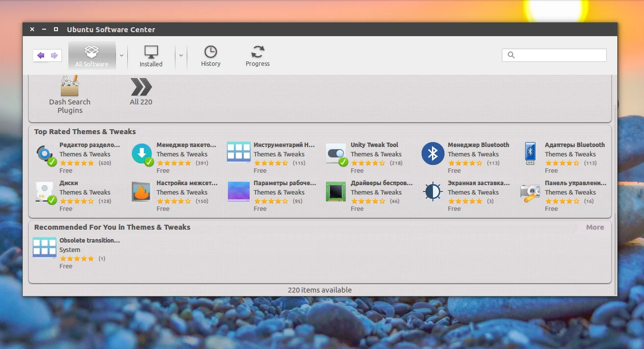This screenshot has height=349, width=644.
Task: Click the Панель управления camera icon
Action: (x=530, y=193)
